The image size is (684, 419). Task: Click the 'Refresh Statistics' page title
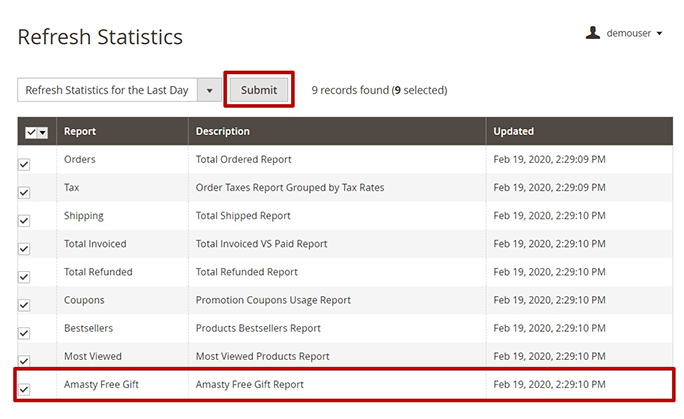pyautogui.click(x=100, y=37)
